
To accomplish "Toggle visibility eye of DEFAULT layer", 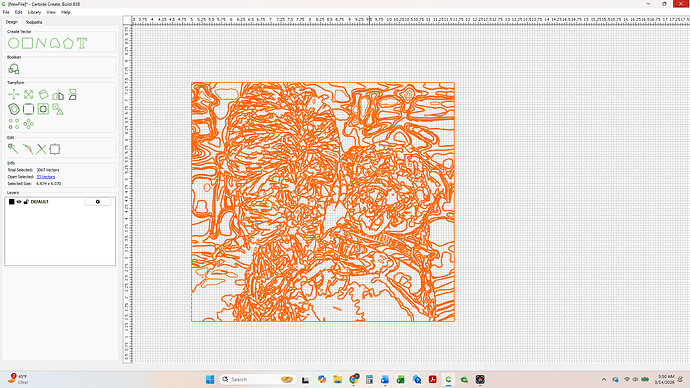I will [19, 201].
